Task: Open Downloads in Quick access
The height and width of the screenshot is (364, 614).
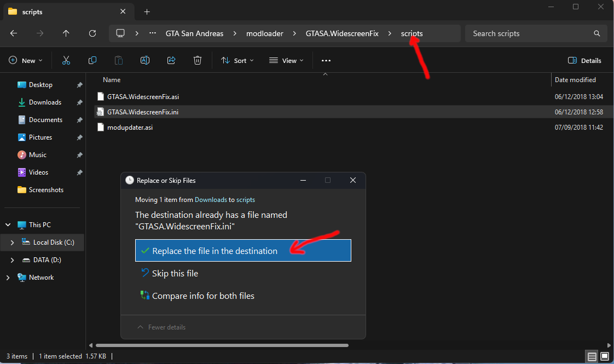Action: (x=45, y=103)
